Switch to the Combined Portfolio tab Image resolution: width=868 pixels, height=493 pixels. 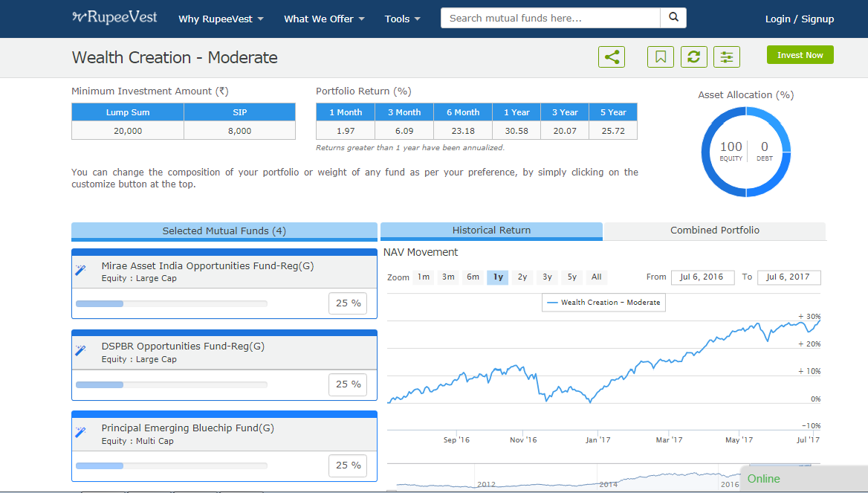[x=715, y=231]
